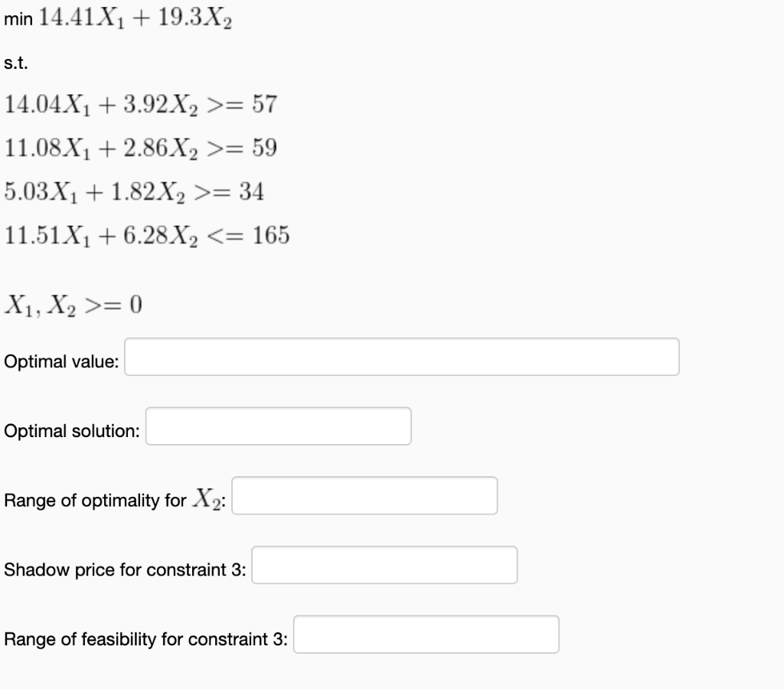Click the second constraint 11.08X1 + 2.86X2 >= 59
The height and width of the screenshot is (689, 784).
coord(142,148)
